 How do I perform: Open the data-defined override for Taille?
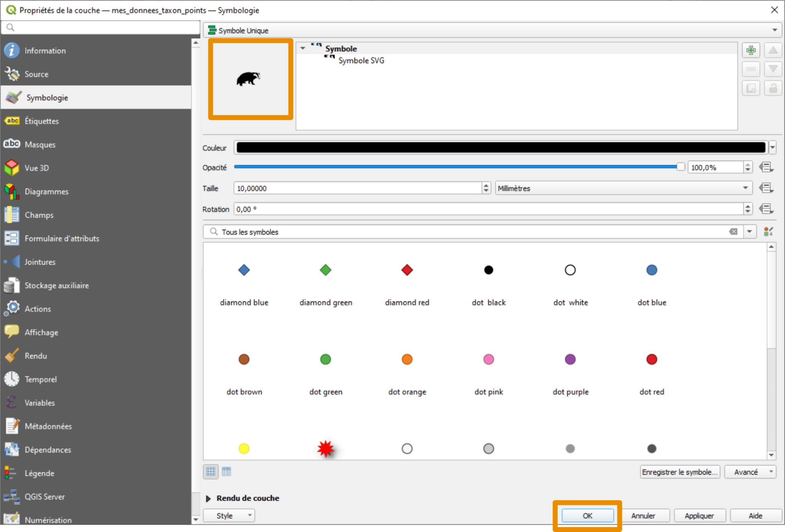[x=767, y=188]
